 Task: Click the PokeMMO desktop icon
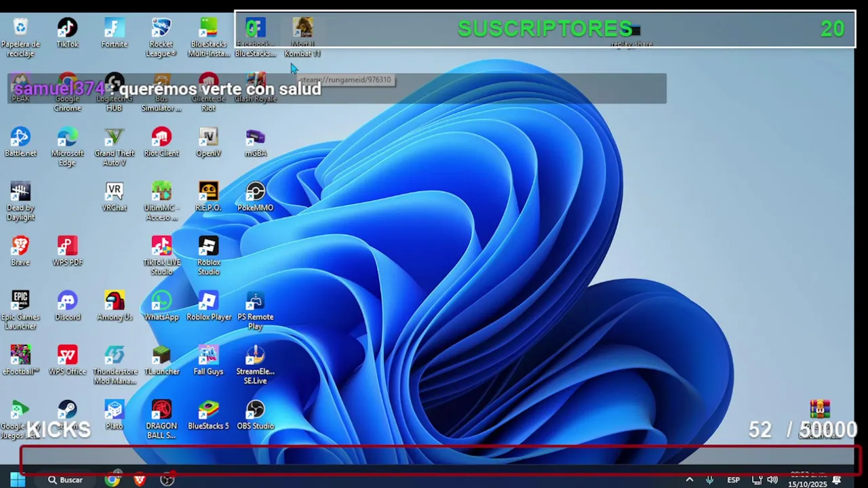(x=255, y=197)
